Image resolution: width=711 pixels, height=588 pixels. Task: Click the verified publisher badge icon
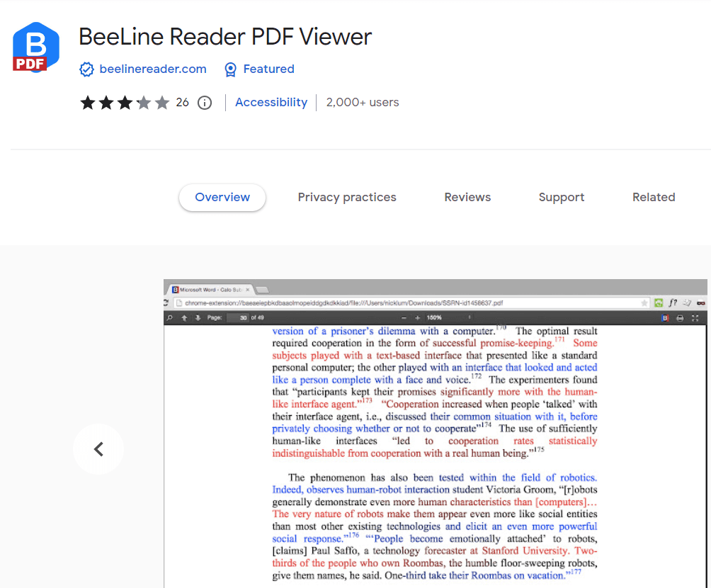[86, 69]
